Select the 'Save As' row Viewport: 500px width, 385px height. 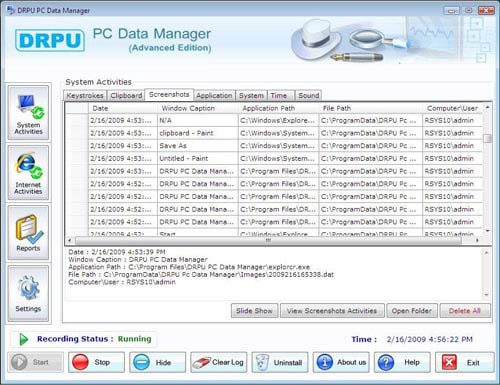tap(274, 146)
